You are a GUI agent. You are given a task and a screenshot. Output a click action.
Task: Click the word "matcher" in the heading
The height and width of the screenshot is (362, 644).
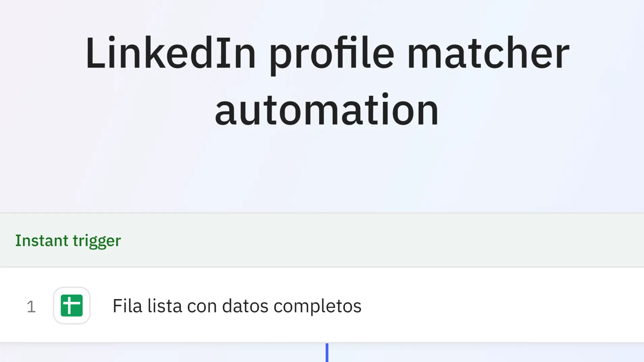pos(488,53)
